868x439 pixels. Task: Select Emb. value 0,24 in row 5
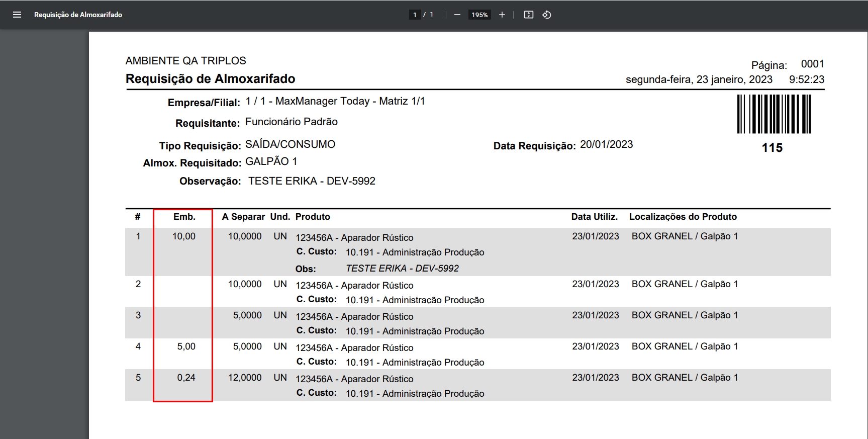186,378
